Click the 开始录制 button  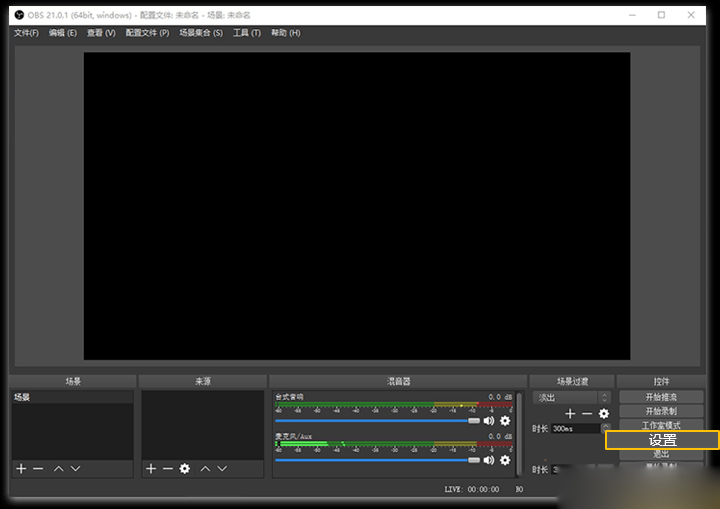point(661,411)
